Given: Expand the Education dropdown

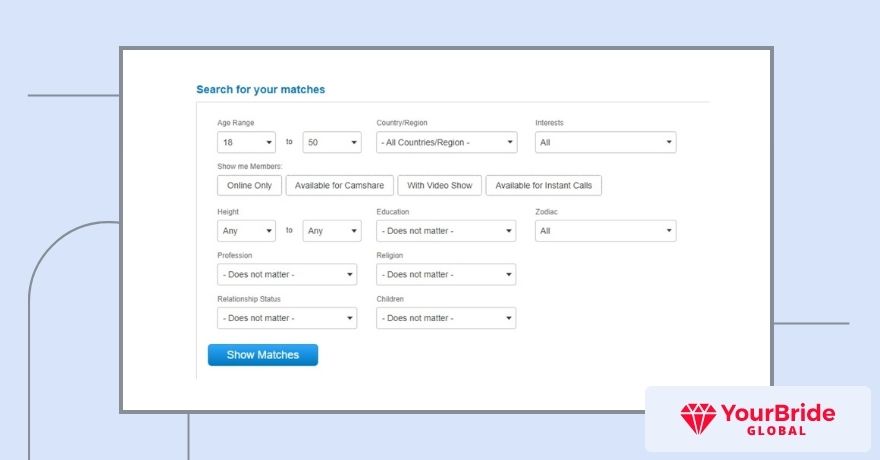Looking at the screenshot, I should (446, 231).
